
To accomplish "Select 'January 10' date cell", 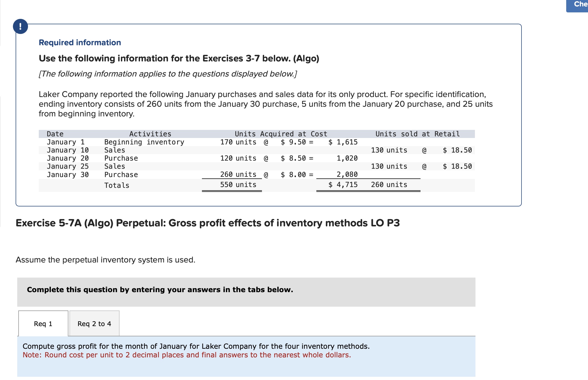I will coord(68,150).
